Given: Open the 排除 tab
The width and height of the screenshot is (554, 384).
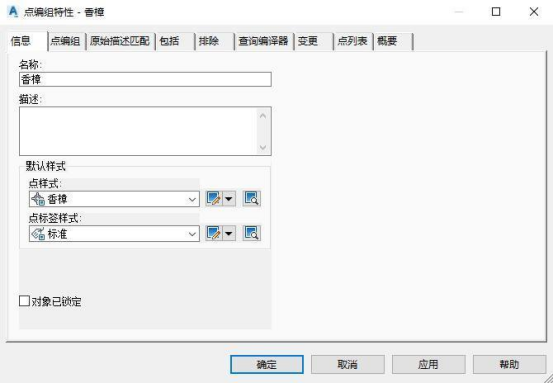Looking at the screenshot, I should click(214, 41).
